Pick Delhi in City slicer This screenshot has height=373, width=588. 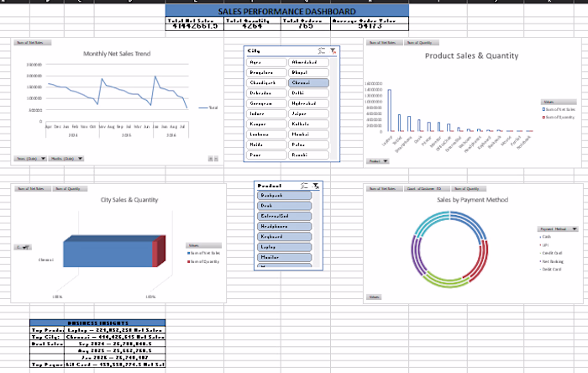tap(308, 93)
